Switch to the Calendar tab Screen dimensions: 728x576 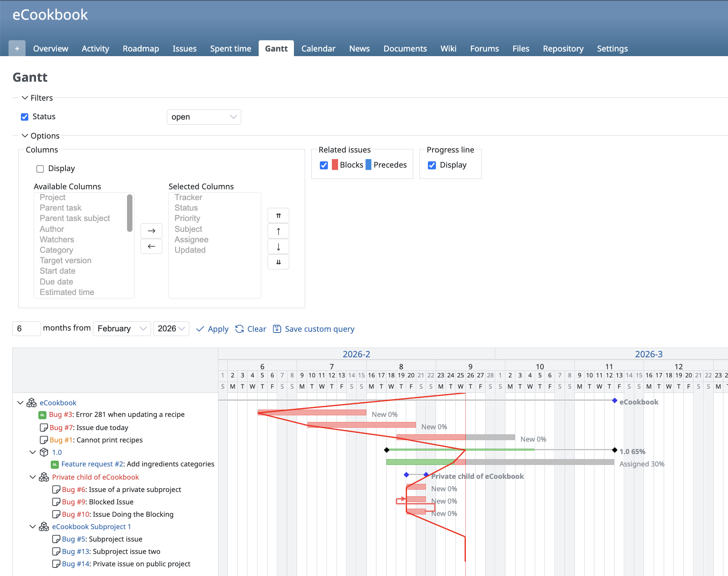click(318, 49)
